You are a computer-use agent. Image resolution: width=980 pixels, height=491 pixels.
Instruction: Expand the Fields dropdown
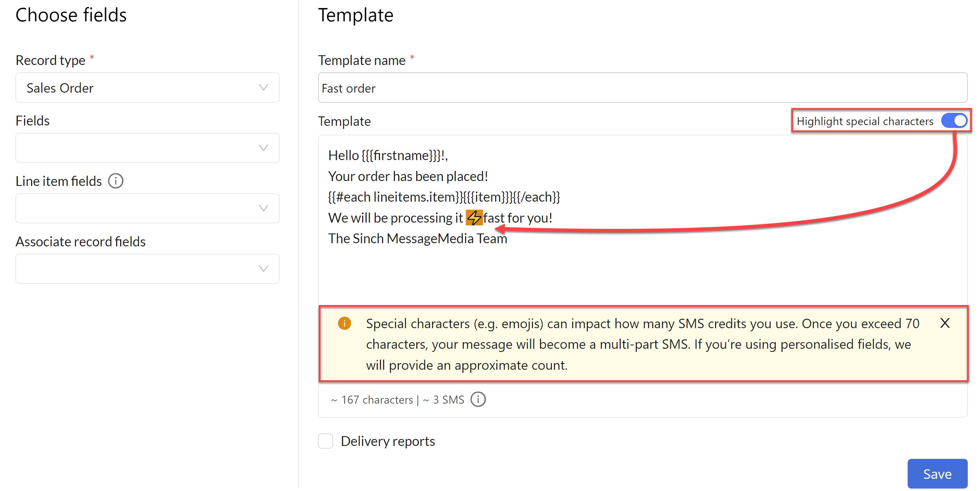pyautogui.click(x=147, y=148)
